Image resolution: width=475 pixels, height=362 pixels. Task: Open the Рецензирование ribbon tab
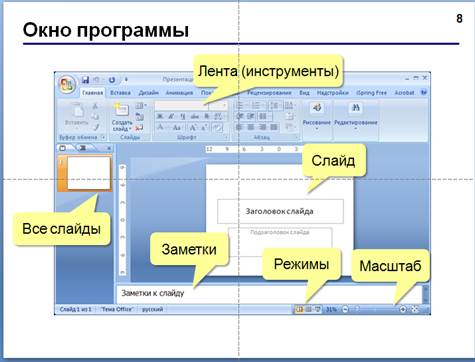tap(269, 93)
